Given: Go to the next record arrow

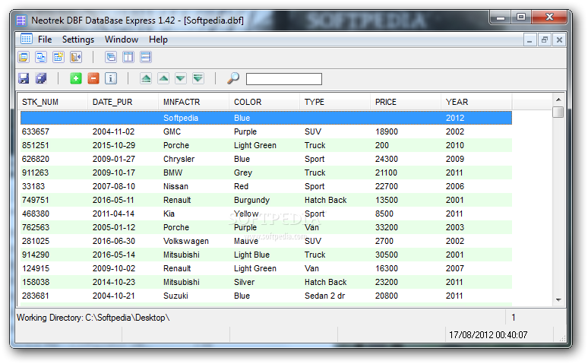Looking at the screenshot, I should click(x=181, y=78).
